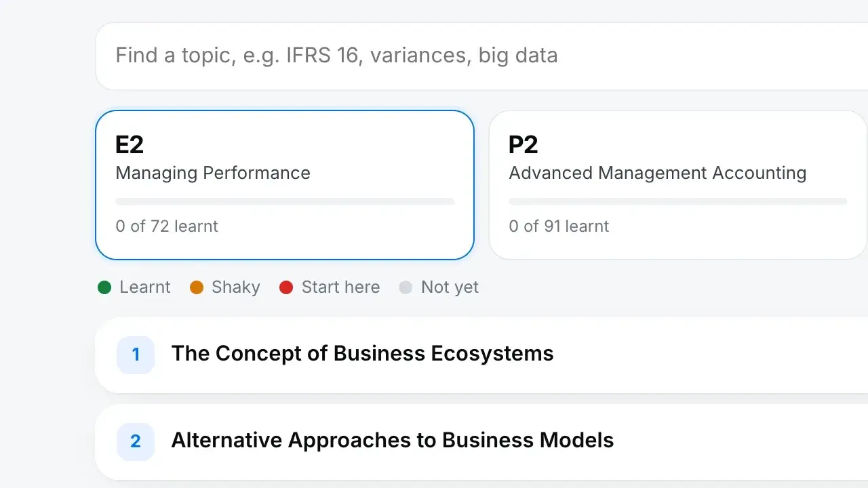This screenshot has width=868, height=488.
Task: Click the "Start here" legend label
Action: (340, 287)
